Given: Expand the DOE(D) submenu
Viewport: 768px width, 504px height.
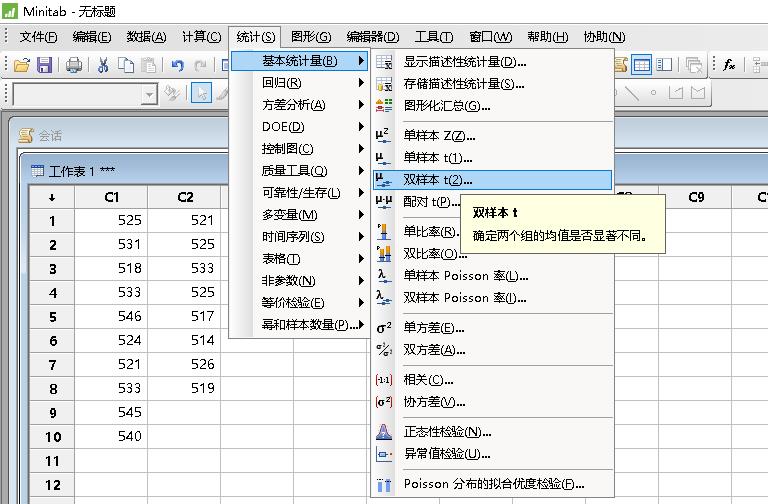Looking at the screenshot, I should pos(299,127).
